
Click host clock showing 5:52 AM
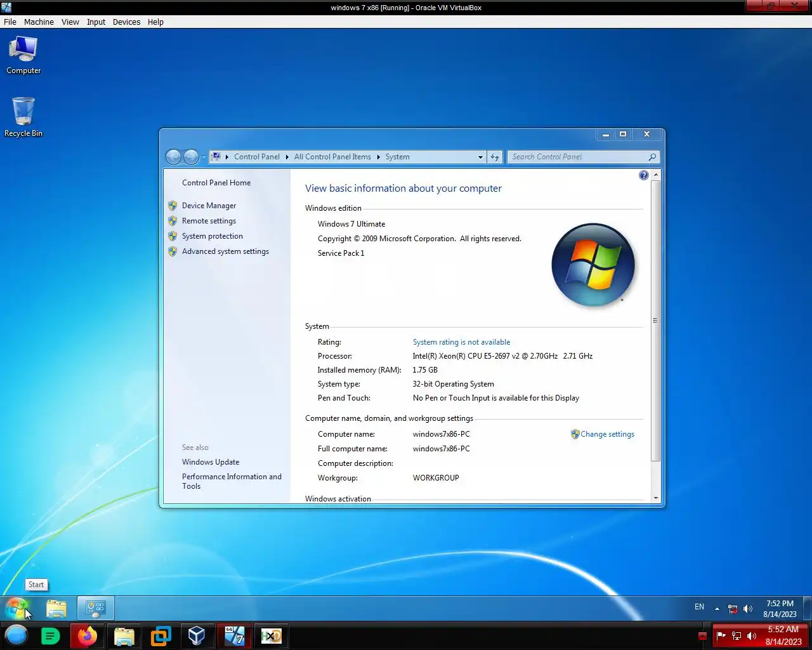[783, 635]
